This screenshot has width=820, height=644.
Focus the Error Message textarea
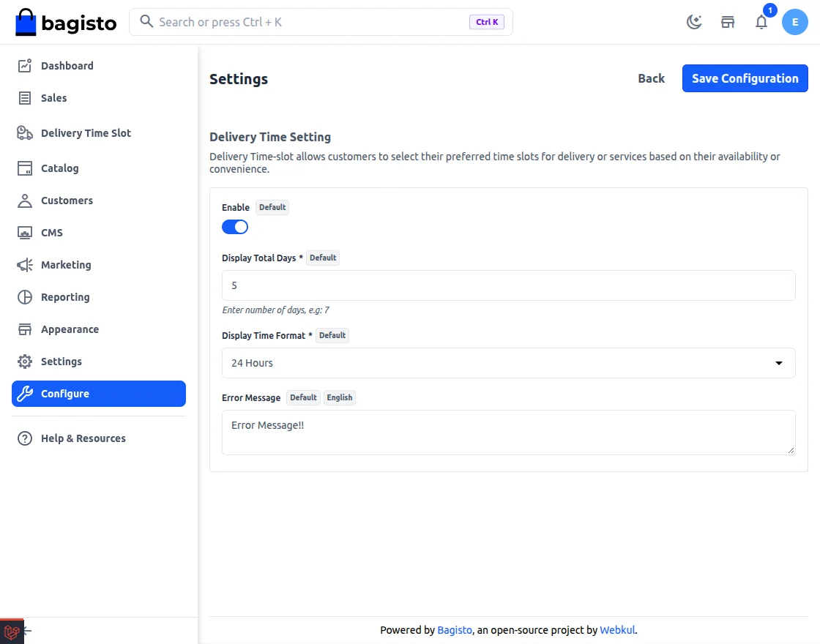pyautogui.click(x=508, y=433)
